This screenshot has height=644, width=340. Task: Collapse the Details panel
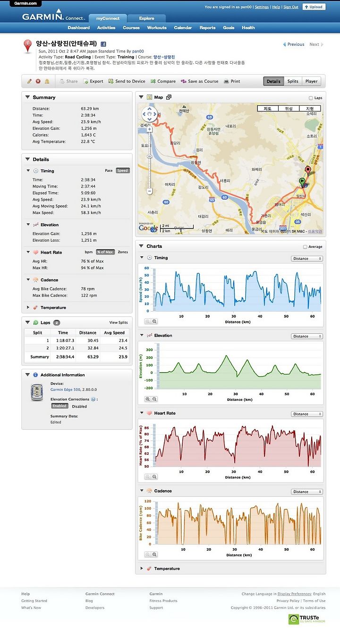pyautogui.click(x=27, y=160)
